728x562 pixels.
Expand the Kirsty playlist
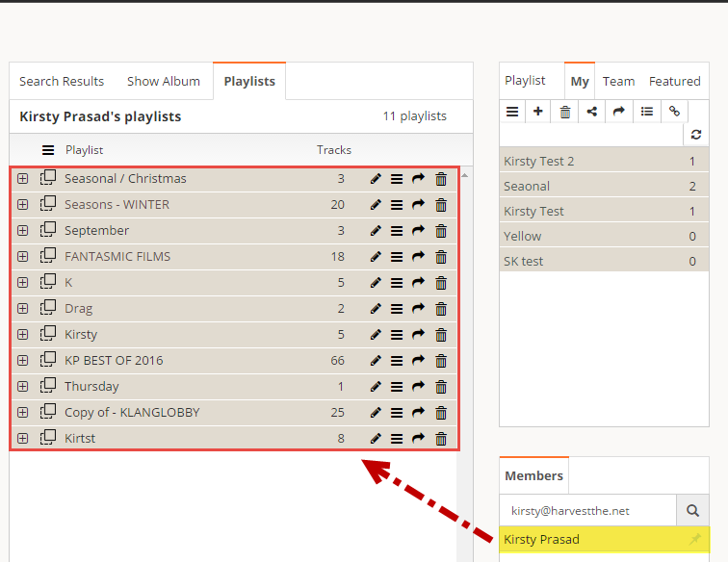[x=22, y=335]
